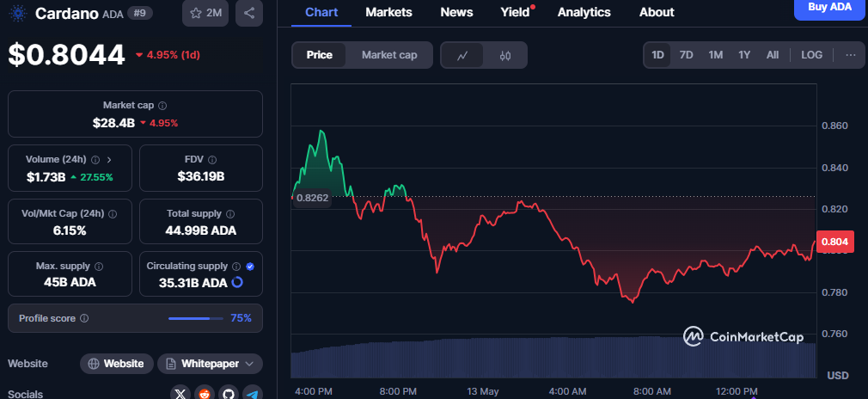Open the About tab
Image resolution: width=868 pixels, height=399 pixels.
(657, 12)
